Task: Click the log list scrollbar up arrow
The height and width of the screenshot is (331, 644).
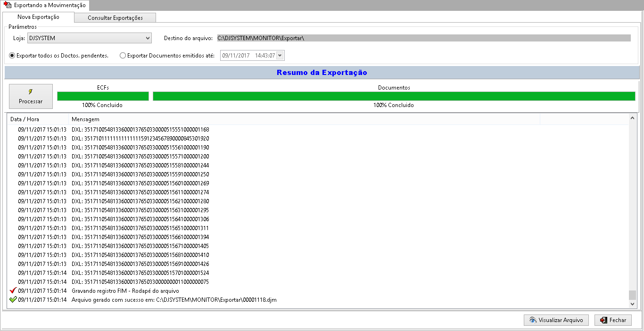Action: tap(633, 118)
